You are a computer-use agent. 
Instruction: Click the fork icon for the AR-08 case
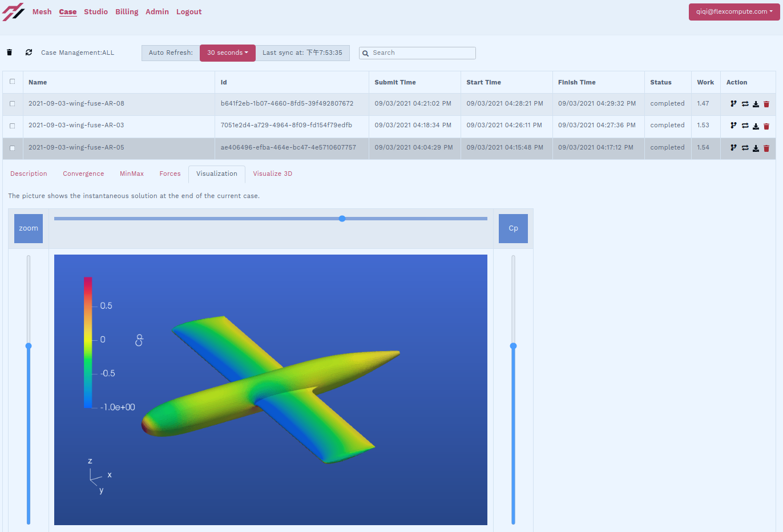[733, 104]
